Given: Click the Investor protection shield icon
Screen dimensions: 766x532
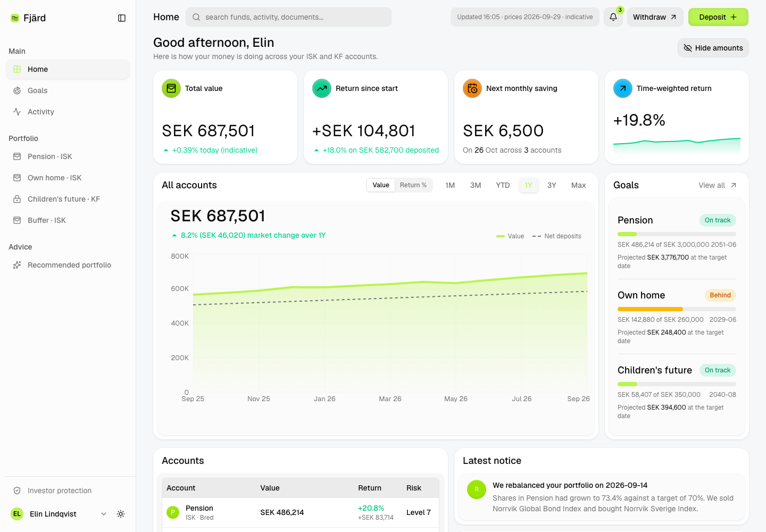Looking at the screenshot, I should (17, 491).
